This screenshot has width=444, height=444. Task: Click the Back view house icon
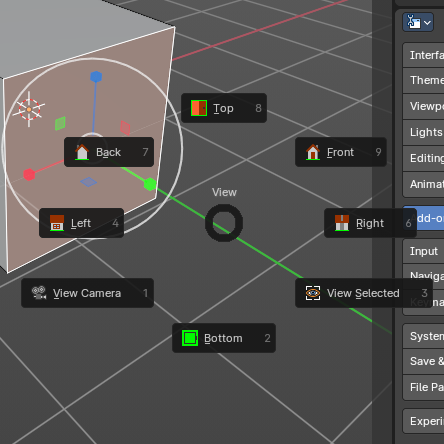point(82,152)
